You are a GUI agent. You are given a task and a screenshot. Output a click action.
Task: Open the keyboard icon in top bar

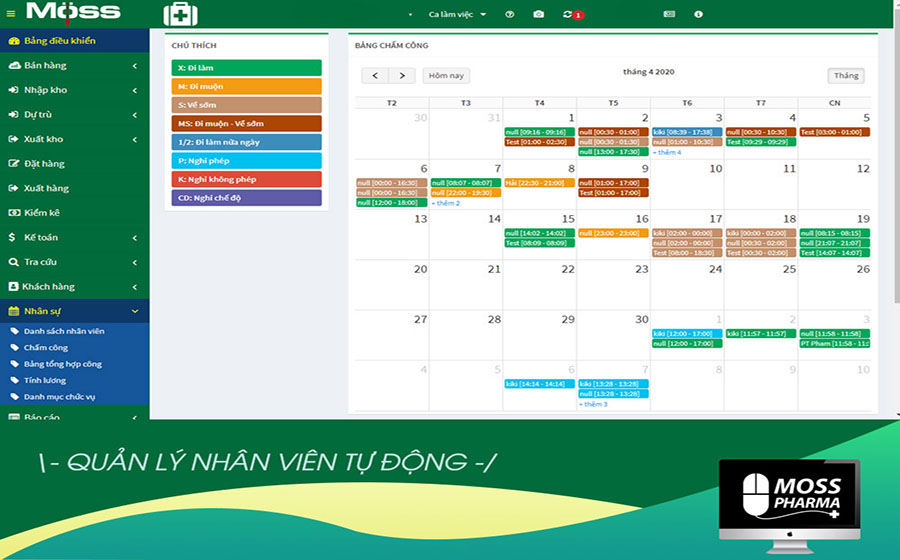click(669, 15)
